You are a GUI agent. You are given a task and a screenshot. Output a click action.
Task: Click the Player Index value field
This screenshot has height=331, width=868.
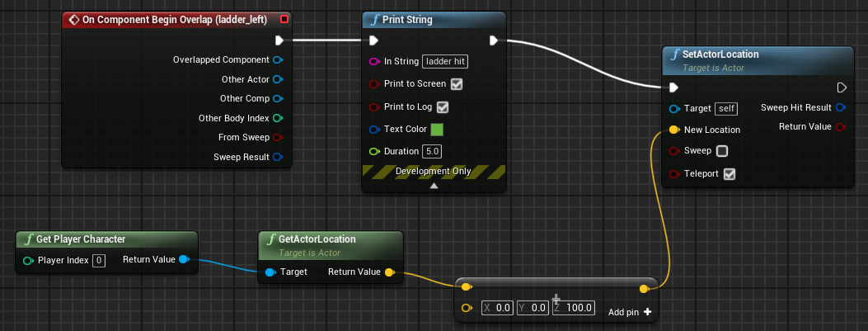(99, 260)
